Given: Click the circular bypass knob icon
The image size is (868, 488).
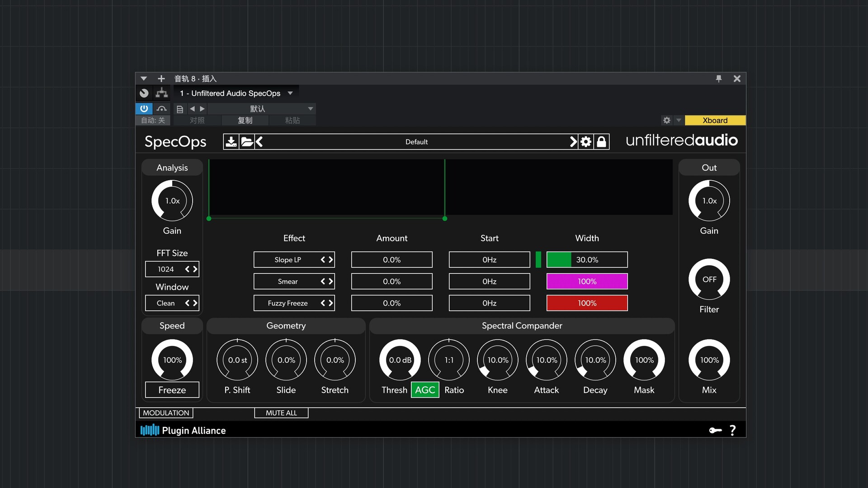Looking at the screenshot, I should click(x=144, y=93).
